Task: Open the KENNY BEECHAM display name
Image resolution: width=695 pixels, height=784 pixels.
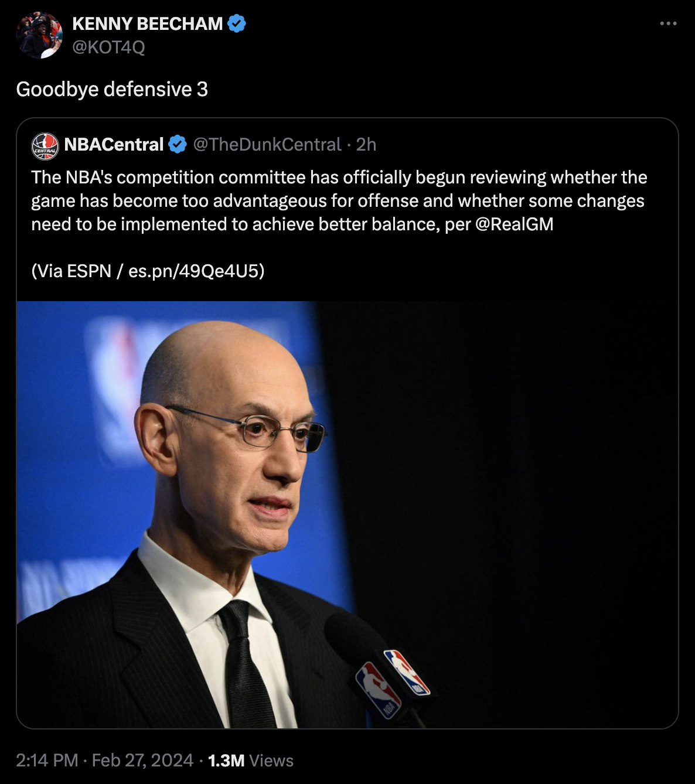Action: click(148, 23)
